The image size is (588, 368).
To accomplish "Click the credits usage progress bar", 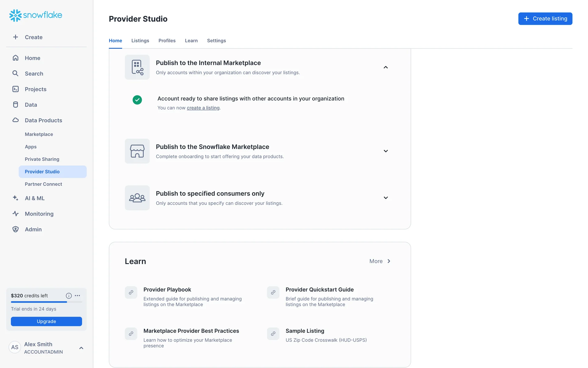I will pyautogui.click(x=46, y=302).
